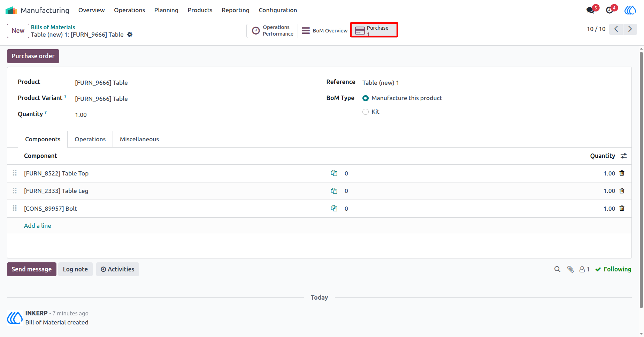The width and height of the screenshot is (644, 337).
Task: Open the BoM Overview smart button
Action: (x=324, y=31)
